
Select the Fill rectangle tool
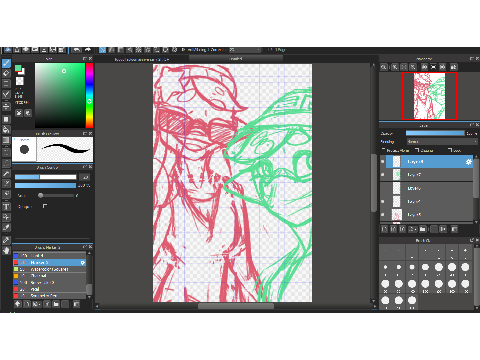pos(6,119)
